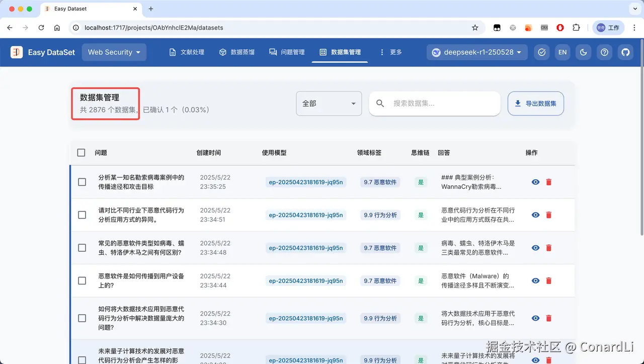The height and width of the screenshot is (364, 644).
Task: Click the search magnifier icon
Action: click(x=380, y=103)
